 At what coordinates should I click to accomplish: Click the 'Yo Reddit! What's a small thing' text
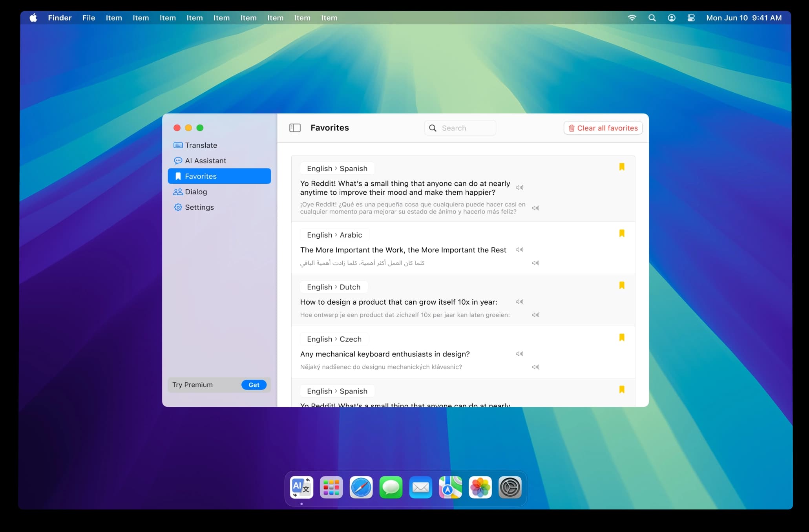(405, 188)
